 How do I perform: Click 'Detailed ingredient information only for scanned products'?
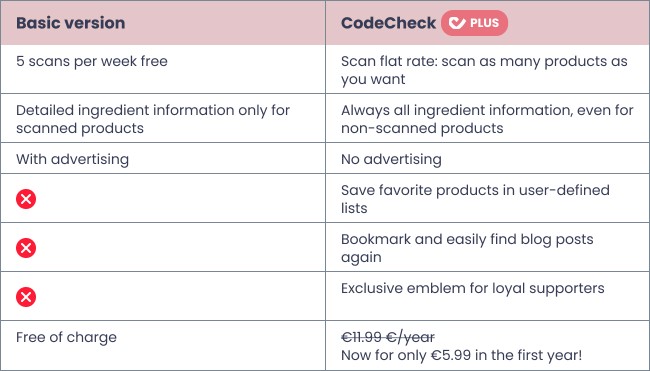tap(153, 119)
